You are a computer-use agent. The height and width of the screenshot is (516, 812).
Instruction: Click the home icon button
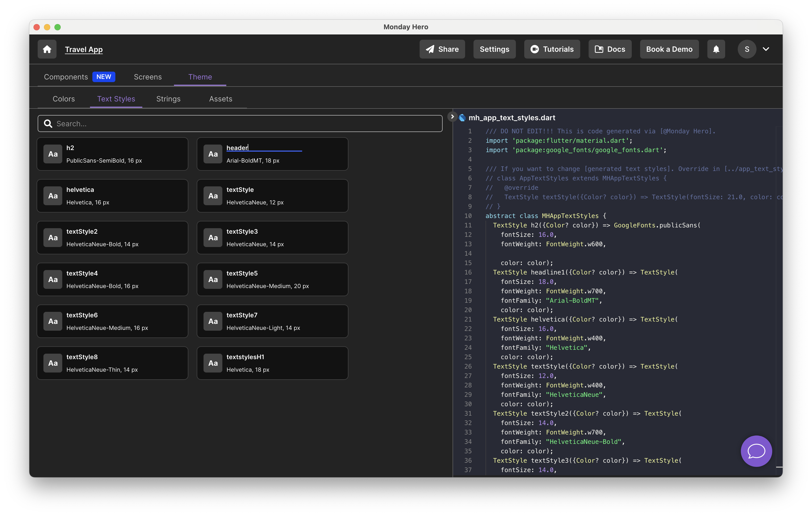47,49
